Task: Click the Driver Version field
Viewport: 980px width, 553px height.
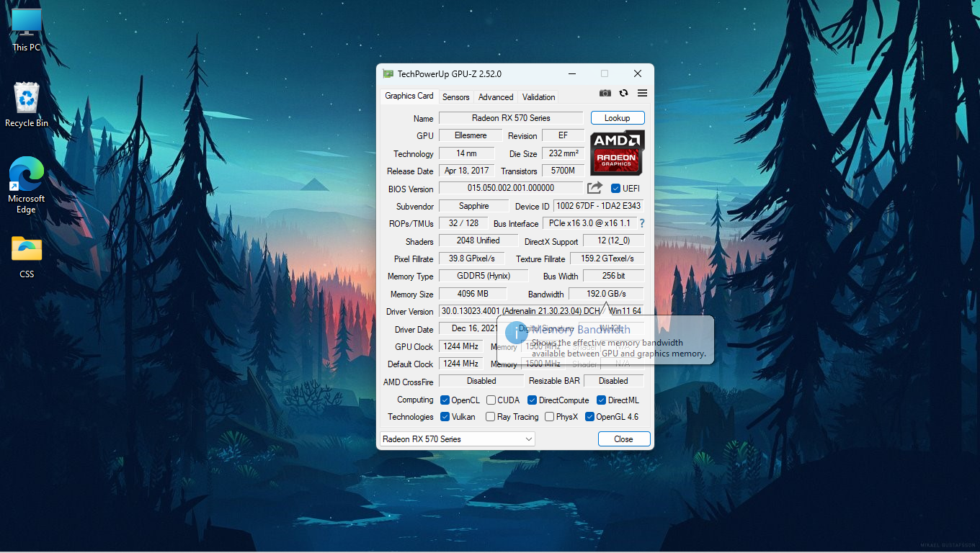Action: click(540, 311)
